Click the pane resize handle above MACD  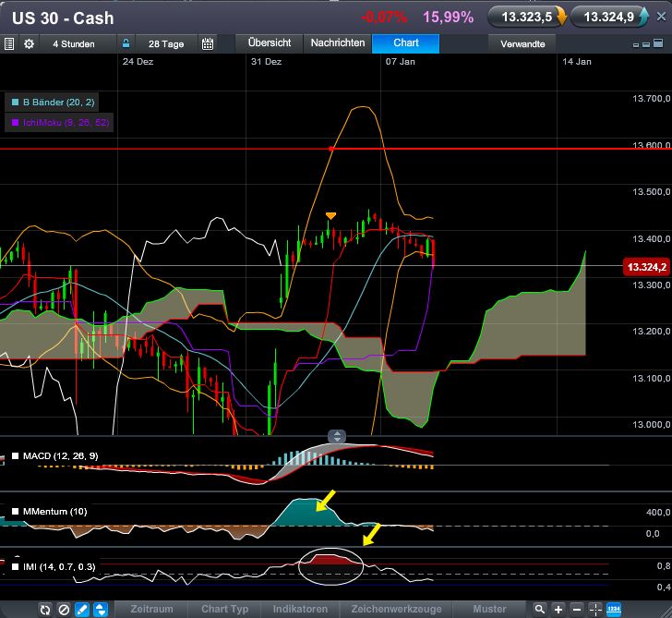pos(337,437)
